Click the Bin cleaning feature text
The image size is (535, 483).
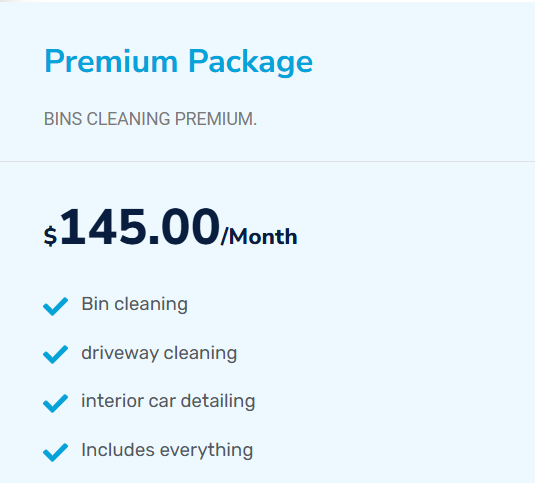(x=134, y=304)
